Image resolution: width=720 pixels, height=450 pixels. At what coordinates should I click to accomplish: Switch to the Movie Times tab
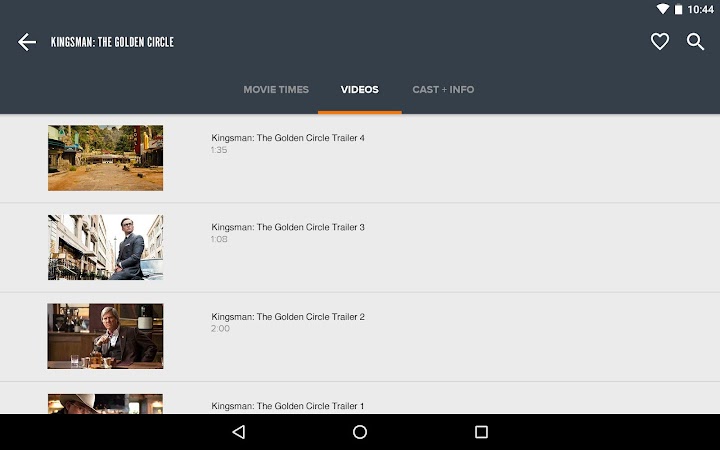[276, 90]
